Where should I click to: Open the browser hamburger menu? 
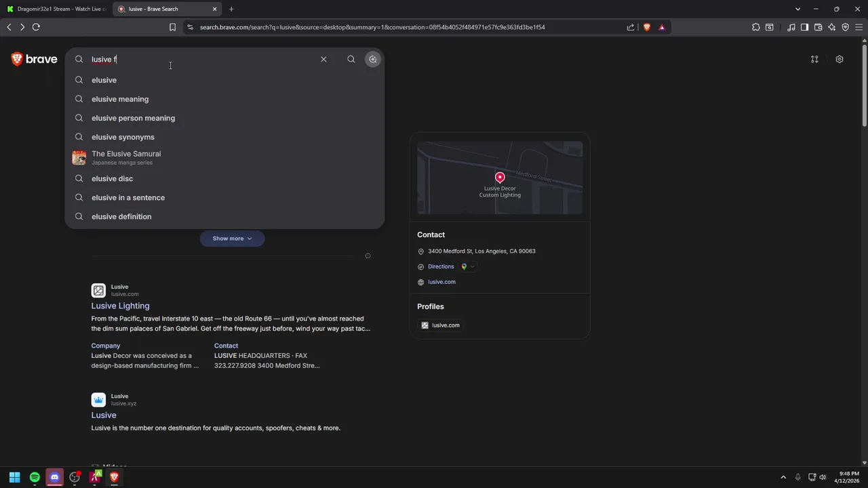tap(859, 27)
